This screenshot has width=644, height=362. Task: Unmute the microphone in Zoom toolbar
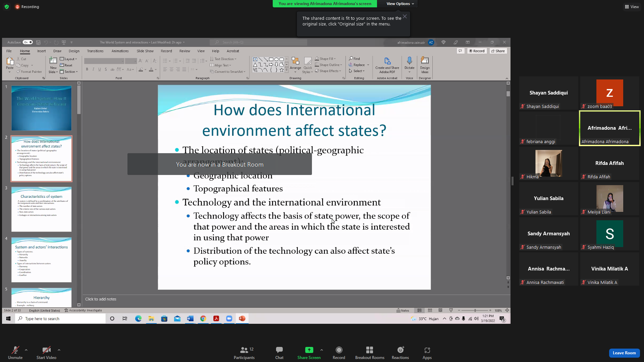(15, 353)
